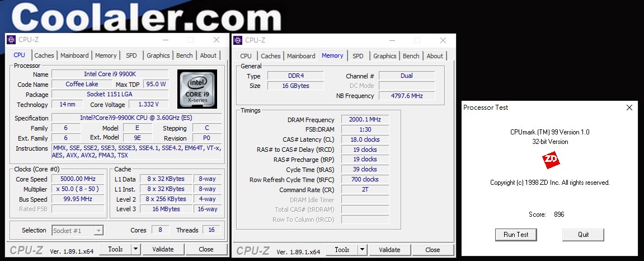644x261 pixels.
Task: Open About tab in right CPU-Z window
Action: (x=435, y=56)
